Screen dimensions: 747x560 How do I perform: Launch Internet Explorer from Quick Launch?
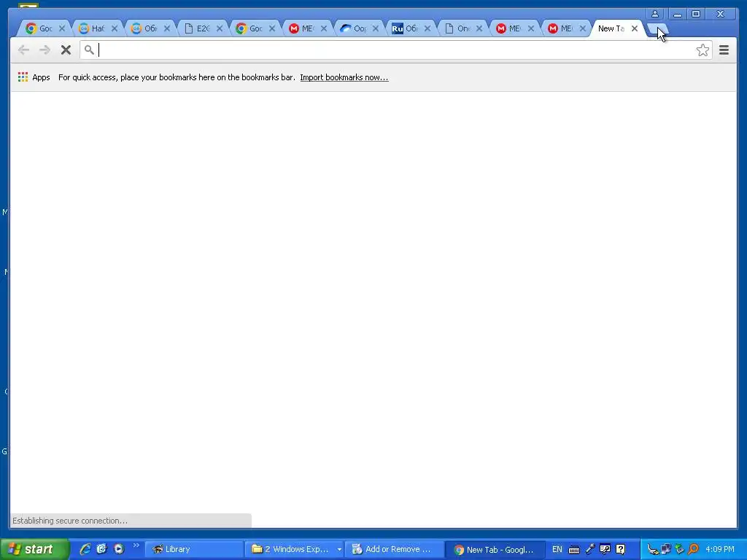click(x=85, y=549)
